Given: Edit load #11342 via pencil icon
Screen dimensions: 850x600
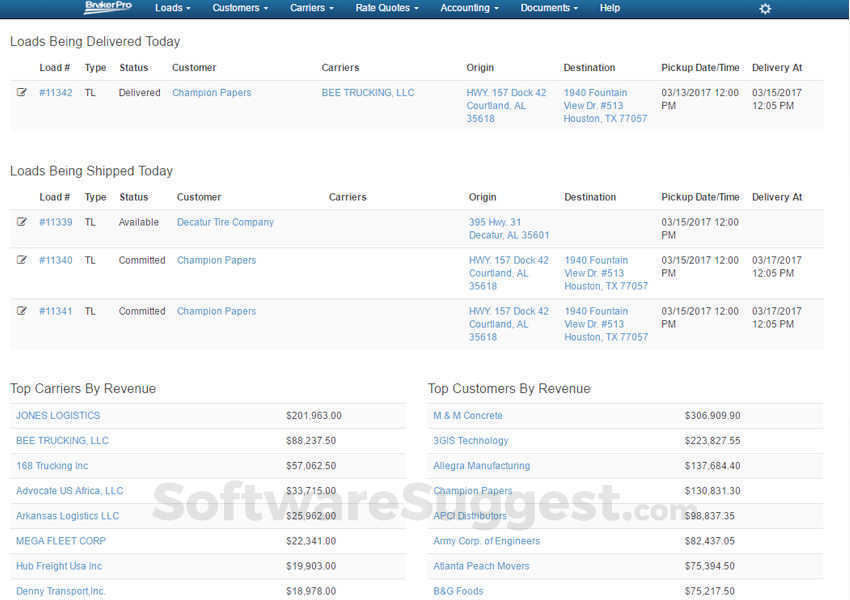Looking at the screenshot, I should pyautogui.click(x=21, y=92).
